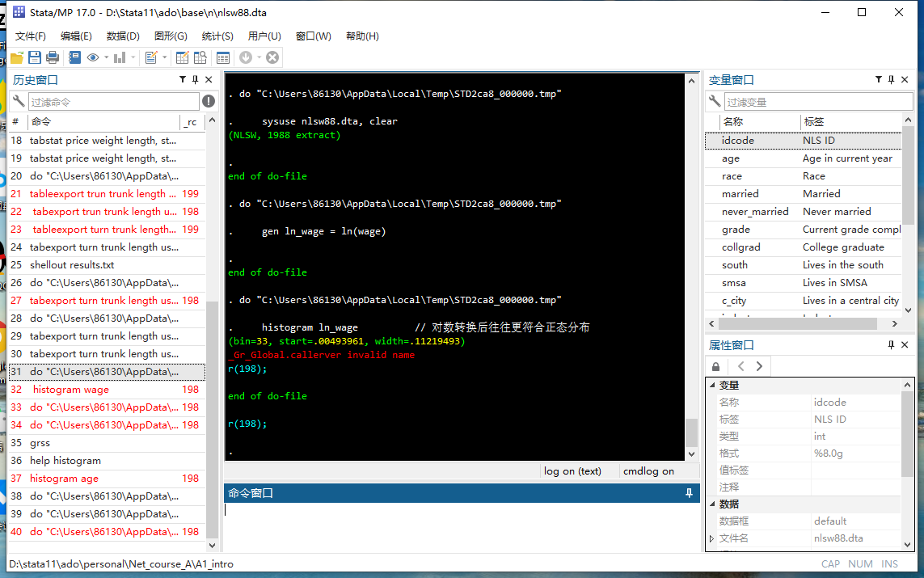
Task: Open the Do-file Editor dropdown arrow
Action: [165, 57]
